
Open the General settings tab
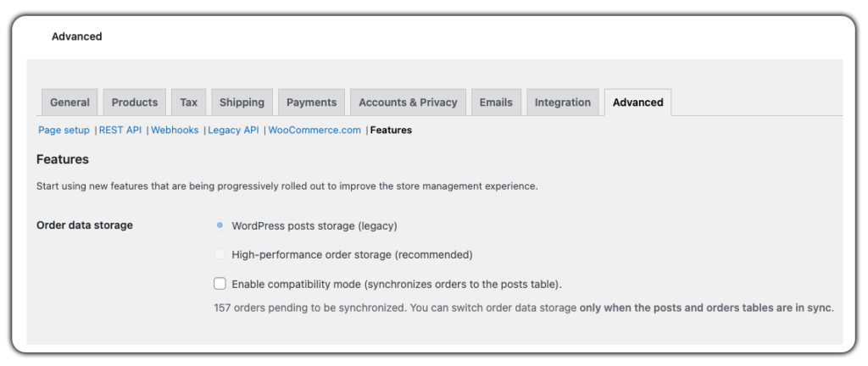click(x=70, y=103)
